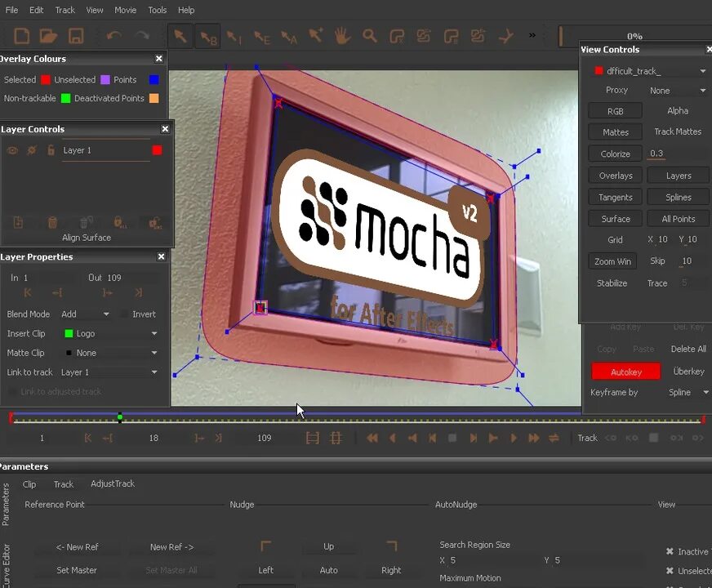This screenshot has height=588, width=712.
Task: Toggle the Colorize view button
Action: pos(616,154)
